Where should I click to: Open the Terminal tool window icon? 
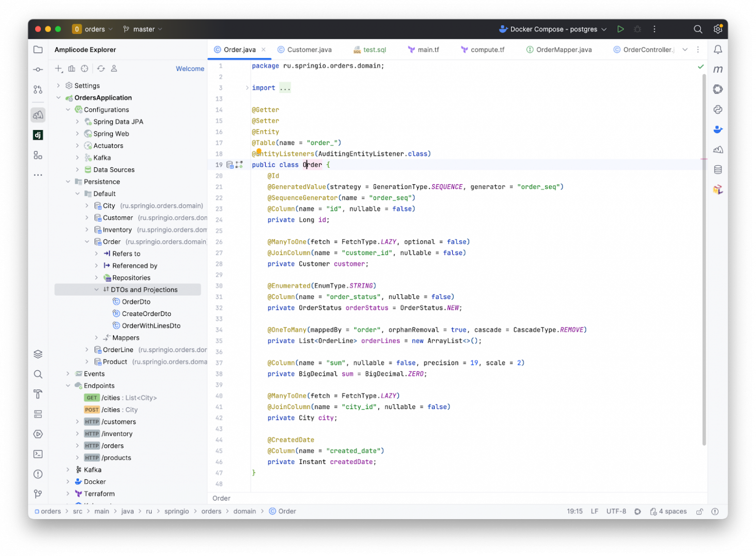point(38,454)
